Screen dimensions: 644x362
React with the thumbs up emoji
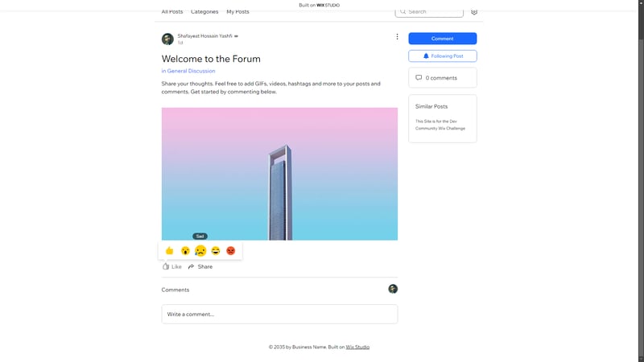coord(169,251)
